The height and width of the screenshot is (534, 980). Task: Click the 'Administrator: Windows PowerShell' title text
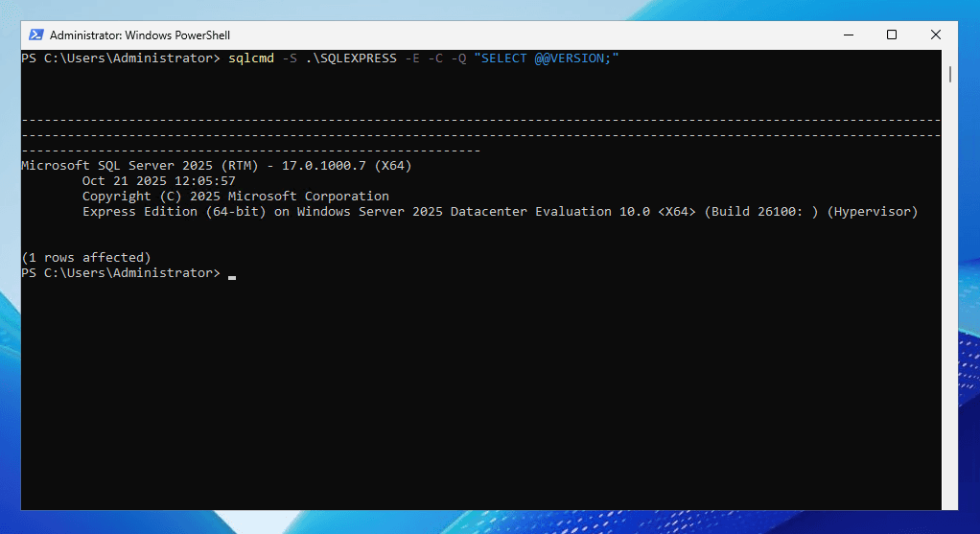(140, 35)
